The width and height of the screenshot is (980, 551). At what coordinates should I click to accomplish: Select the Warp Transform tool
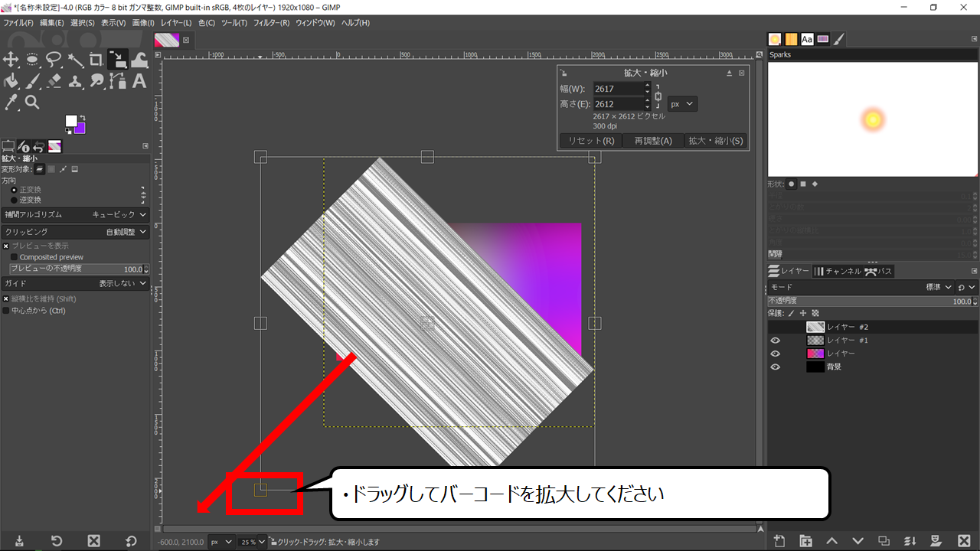point(139,60)
